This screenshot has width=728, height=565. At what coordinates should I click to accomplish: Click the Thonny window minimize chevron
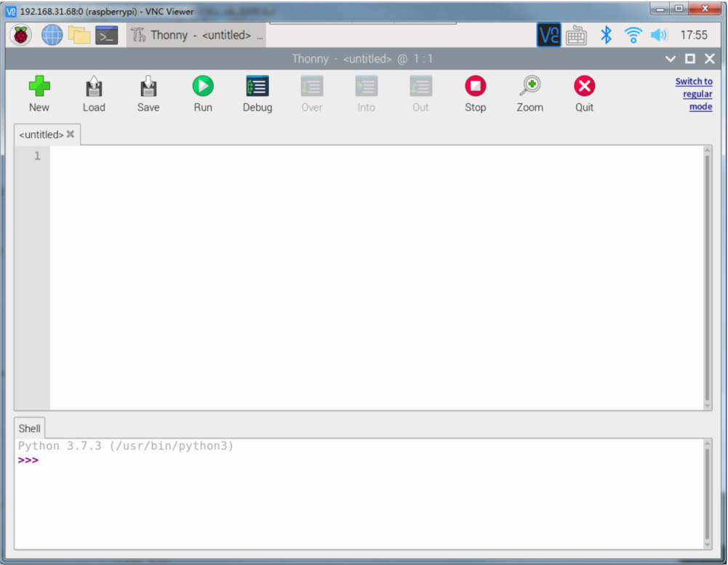[670, 59]
